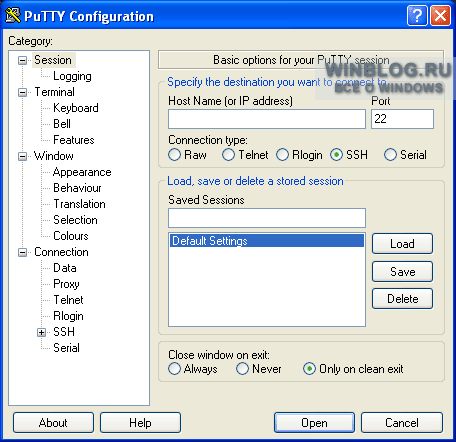Open Serial category in tree
Screen dimensions: 456x442
tap(66, 348)
